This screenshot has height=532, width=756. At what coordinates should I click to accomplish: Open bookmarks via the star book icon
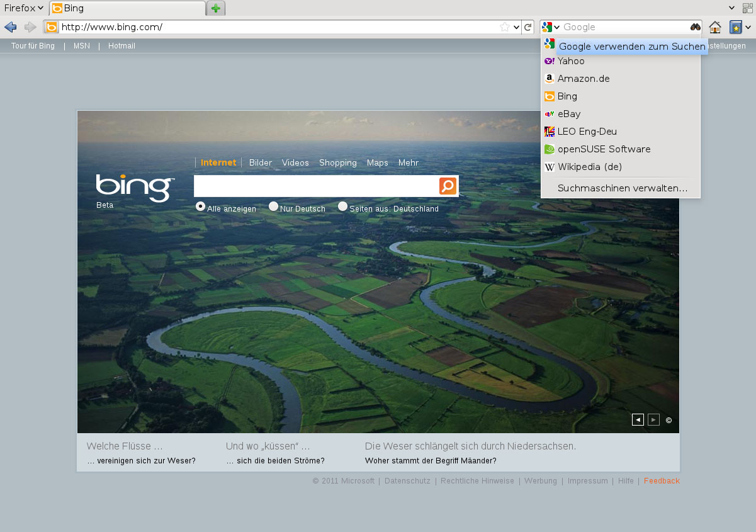click(x=736, y=27)
